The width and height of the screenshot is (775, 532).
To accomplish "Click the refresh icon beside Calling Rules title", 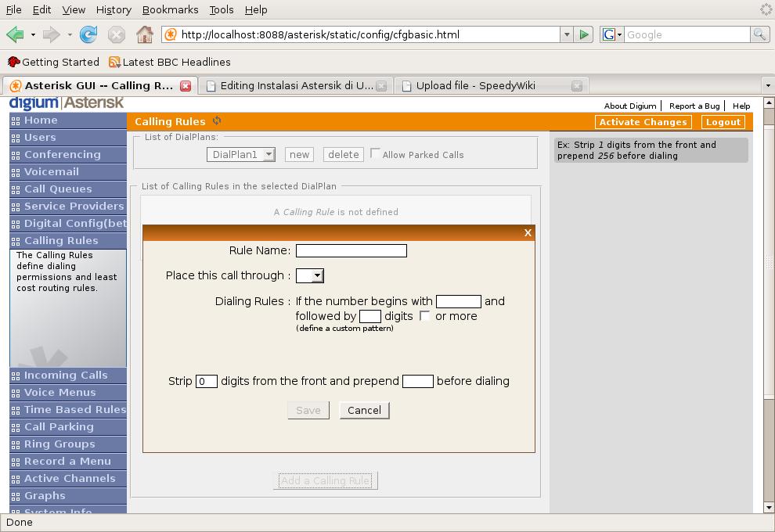I will (217, 121).
